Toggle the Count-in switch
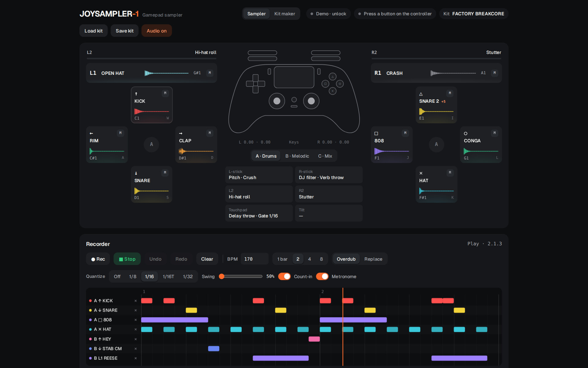588x368 pixels. (x=285, y=276)
